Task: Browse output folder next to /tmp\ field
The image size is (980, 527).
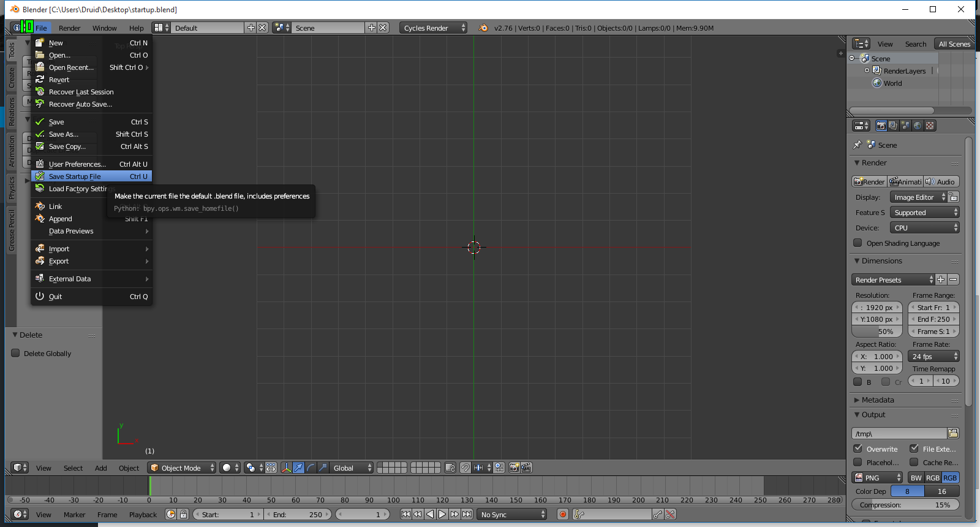Action: point(953,433)
